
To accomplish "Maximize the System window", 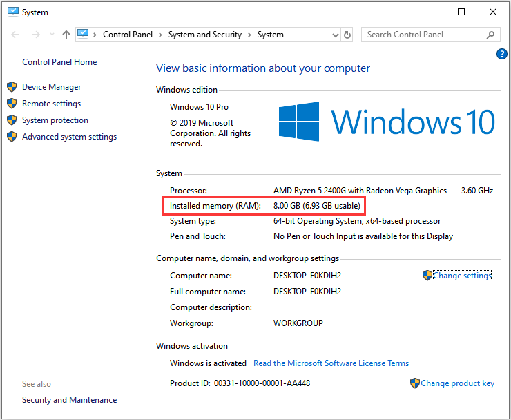I will click(x=461, y=12).
